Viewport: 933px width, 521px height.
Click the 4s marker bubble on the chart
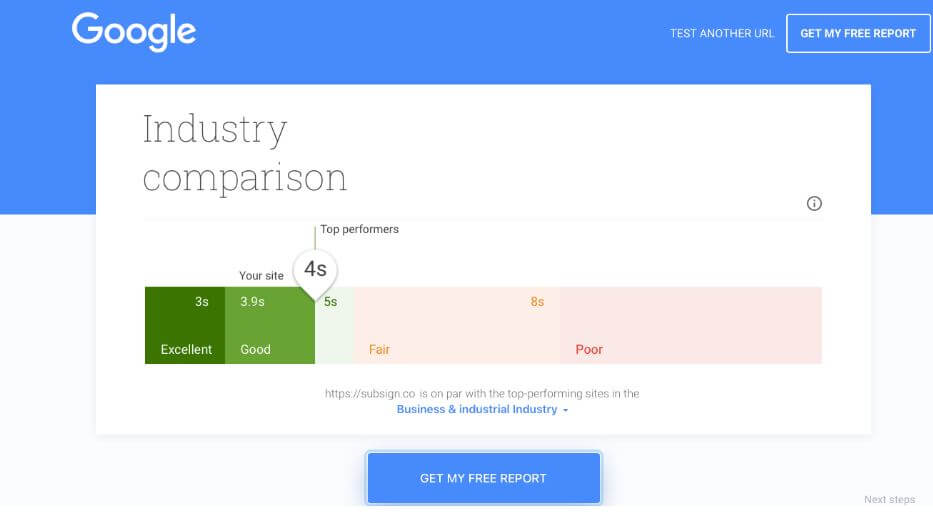315,271
